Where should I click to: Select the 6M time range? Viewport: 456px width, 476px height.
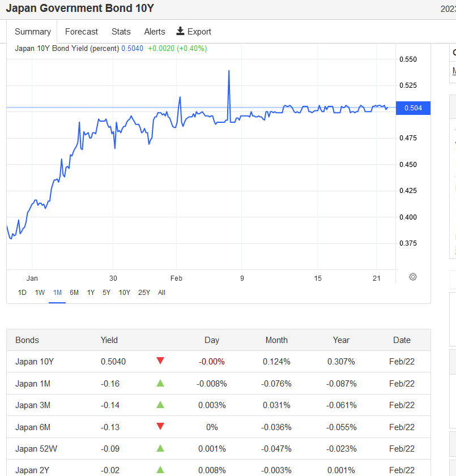pyautogui.click(x=74, y=293)
